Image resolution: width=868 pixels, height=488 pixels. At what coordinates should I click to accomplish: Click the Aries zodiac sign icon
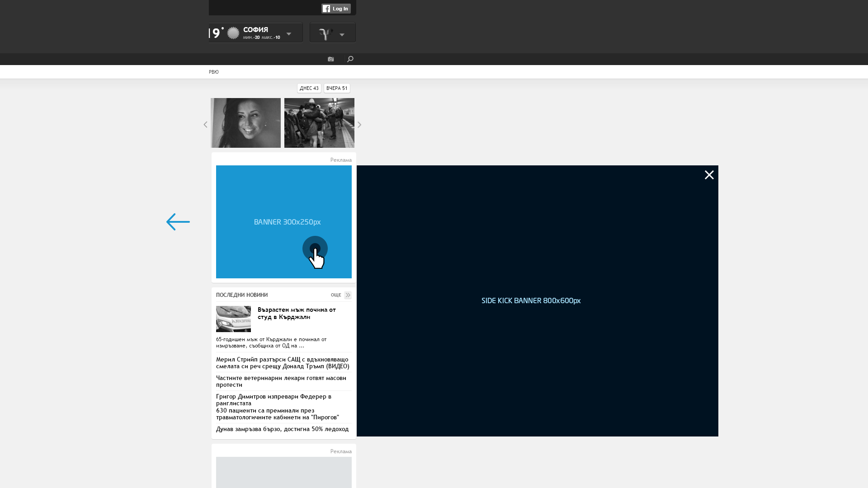pos(325,34)
